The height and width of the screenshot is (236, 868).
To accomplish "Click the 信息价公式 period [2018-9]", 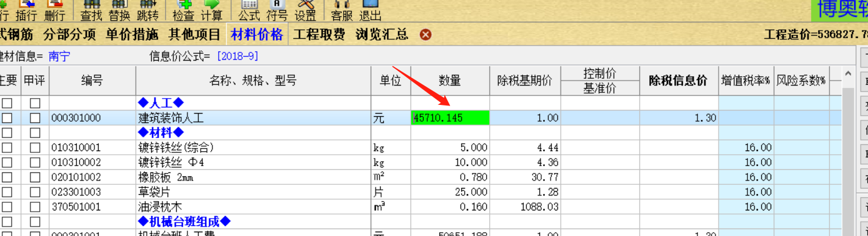I will click(237, 56).
